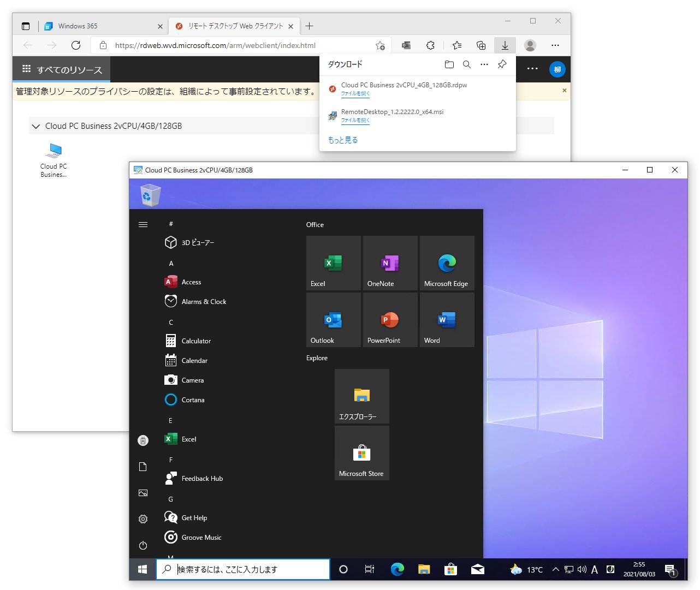Open Settings gear in Start menu sidebar
This screenshot has width=700, height=590.
coord(143,519)
